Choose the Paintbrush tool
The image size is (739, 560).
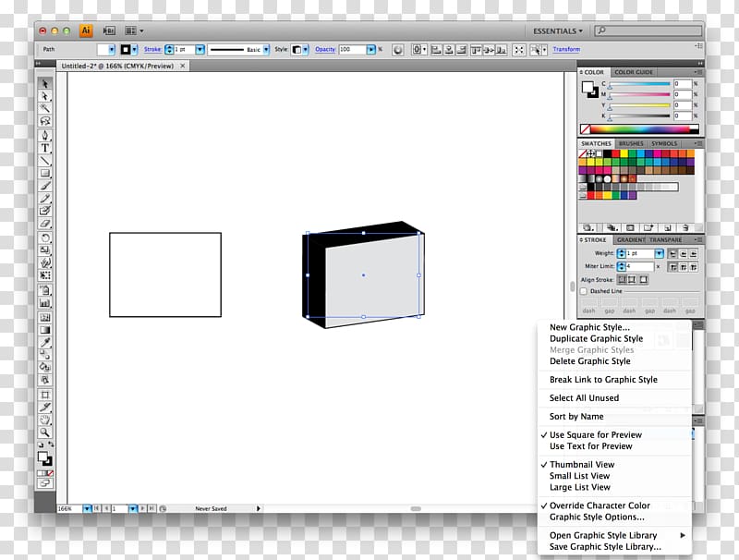tap(44, 186)
